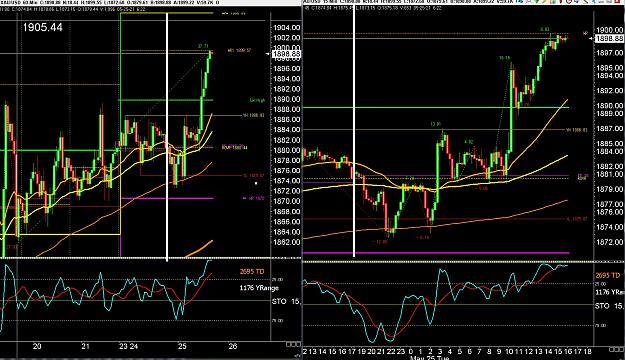Select date label 26 on 60-minute time axis
625x360 pixels.
click(x=233, y=346)
